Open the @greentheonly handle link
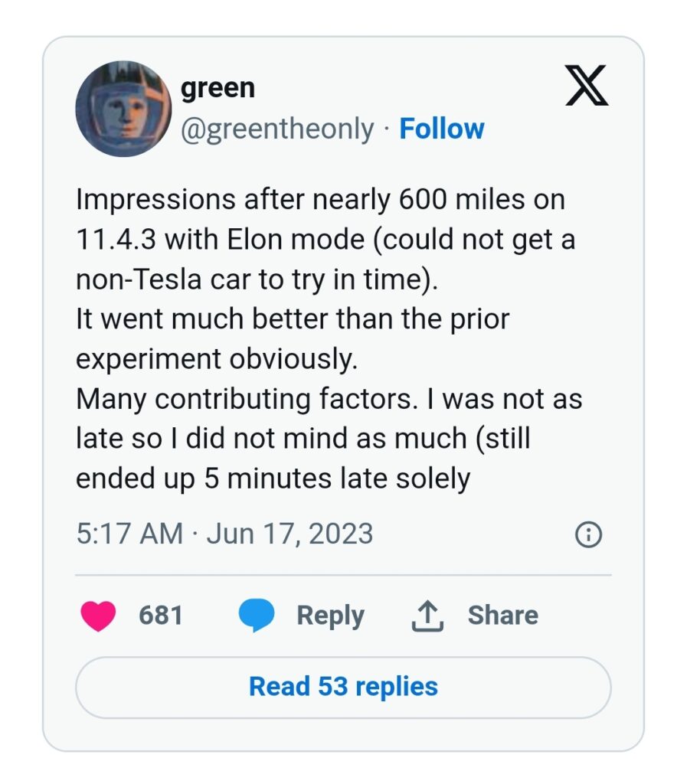 click(x=277, y=129)
